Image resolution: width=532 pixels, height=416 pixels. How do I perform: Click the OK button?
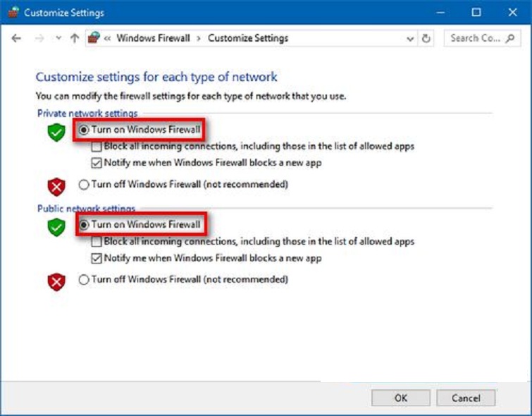(x=400, y=398)
